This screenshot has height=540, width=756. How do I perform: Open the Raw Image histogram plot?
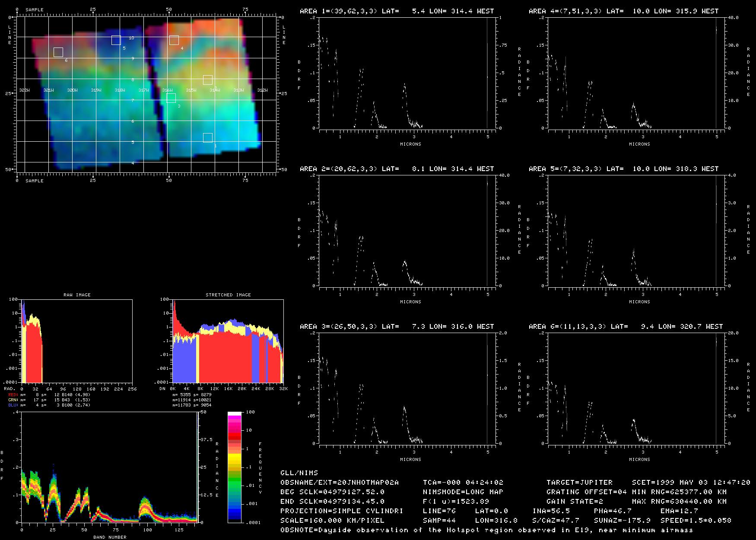click(x=77, y=341)
